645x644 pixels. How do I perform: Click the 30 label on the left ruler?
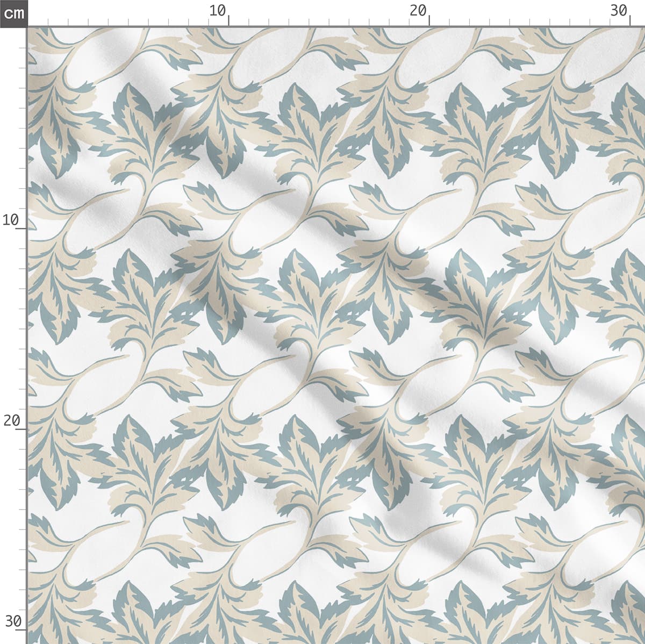pyautogui.click(x=10, y=621)
